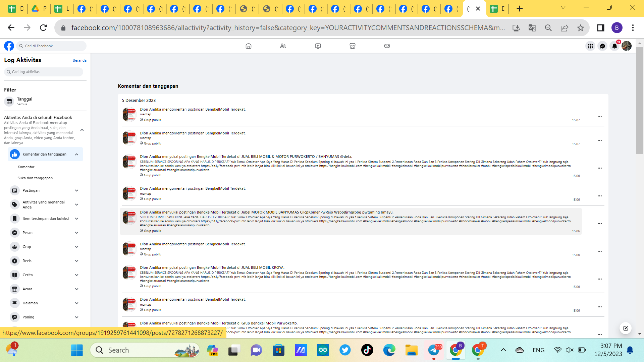The height and width of the screenshot is (362, 644).
Task: Collapse the Komentar dan tanggapan section
Action: pyautogui.click(x=76, y=155)
